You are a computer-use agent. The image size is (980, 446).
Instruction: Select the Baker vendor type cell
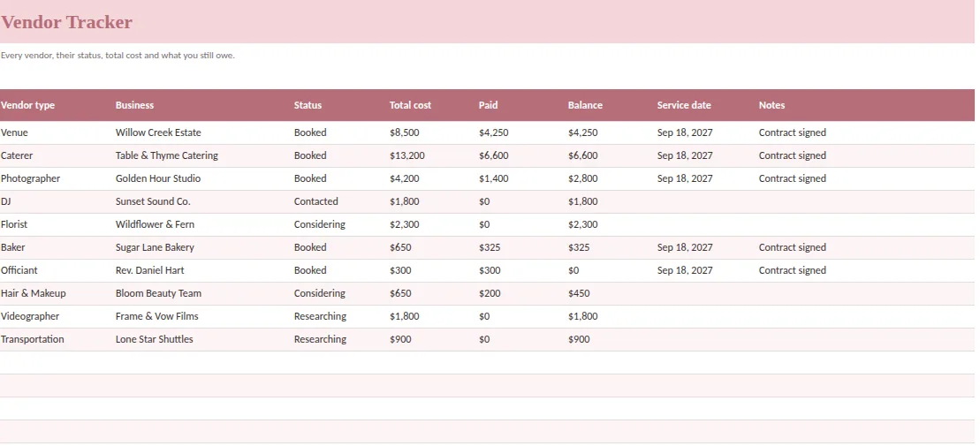(13, 247)
